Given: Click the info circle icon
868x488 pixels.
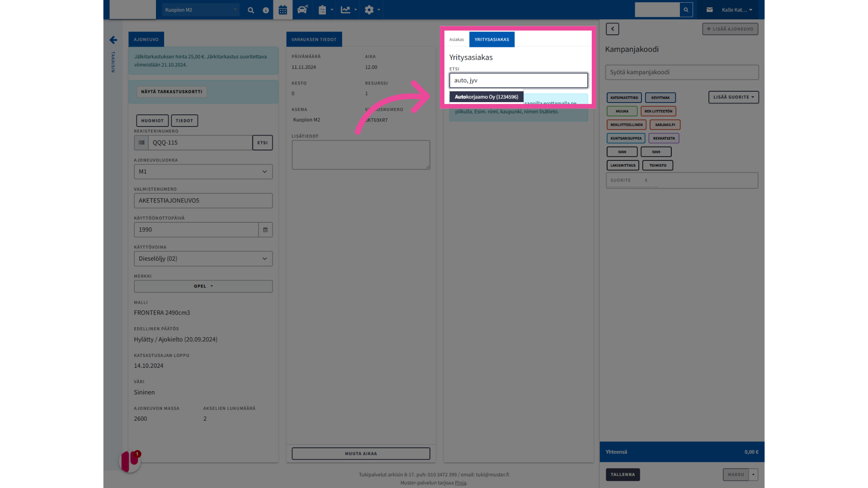Looking at the screenshot, I should (266, 10).
